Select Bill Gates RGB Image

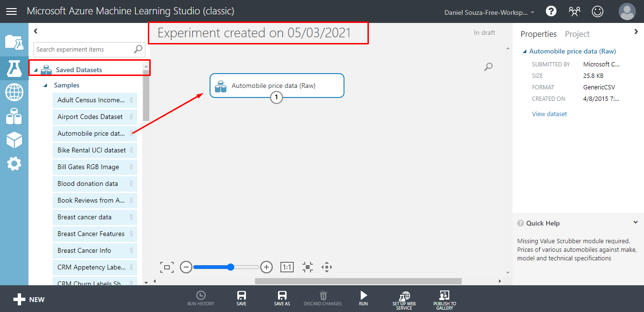point(95,167)
